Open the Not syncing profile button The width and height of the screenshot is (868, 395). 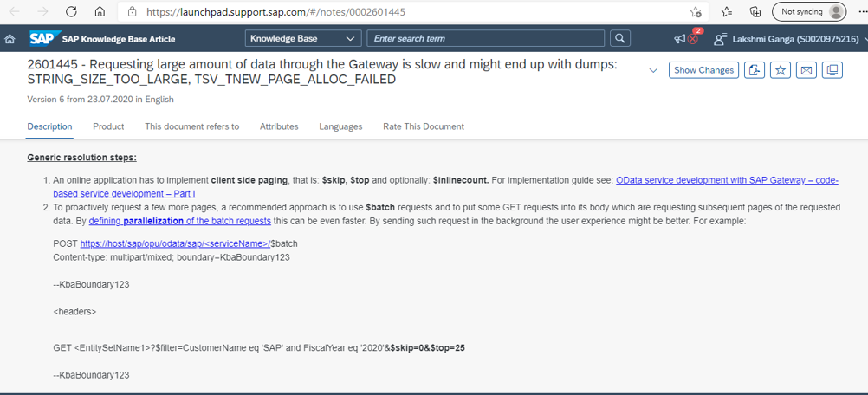(x=809, y=11)
